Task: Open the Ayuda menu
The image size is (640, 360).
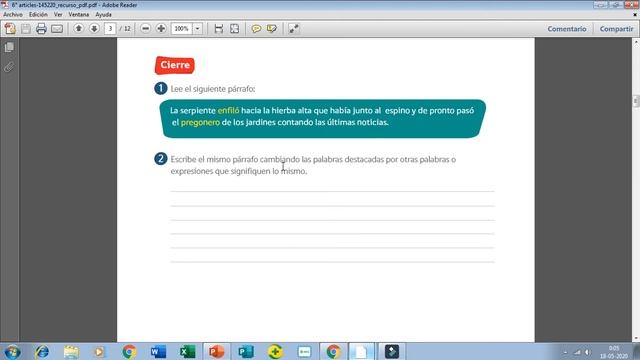Action: [103, 14]
